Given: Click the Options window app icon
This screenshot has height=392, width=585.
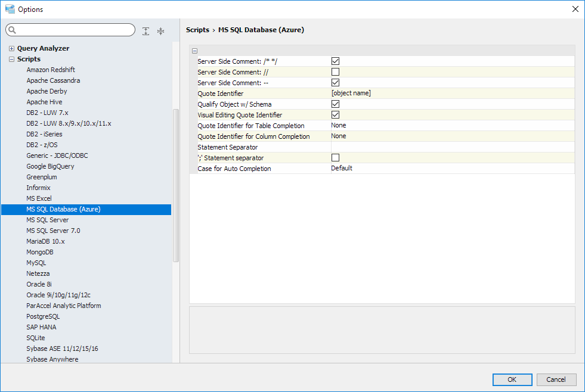Looking at the screenshot, I should pyautogui.click(x=10, y=9).
